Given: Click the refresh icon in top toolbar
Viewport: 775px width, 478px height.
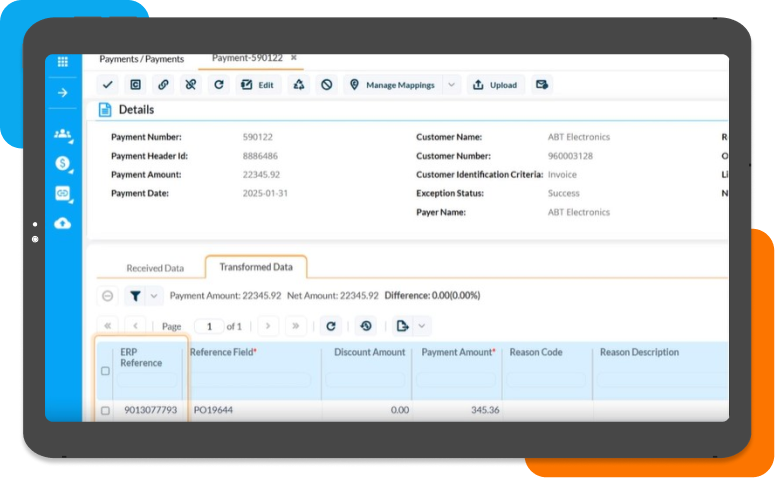Looking at the screenshot, I should 218,85.
